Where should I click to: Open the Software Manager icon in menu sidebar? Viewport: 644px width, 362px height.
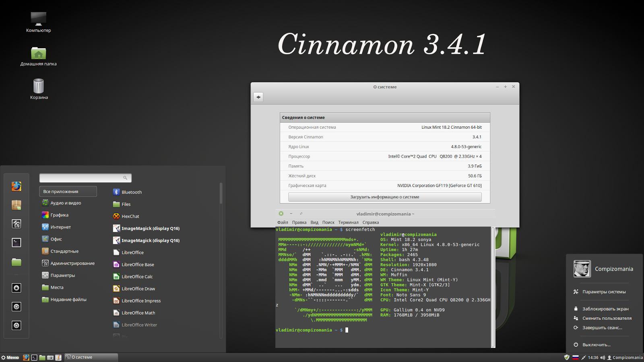click(16, 205)
